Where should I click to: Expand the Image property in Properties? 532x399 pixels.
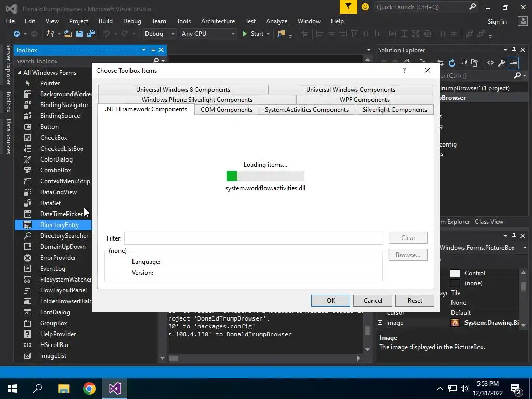[x=380, y=322]
